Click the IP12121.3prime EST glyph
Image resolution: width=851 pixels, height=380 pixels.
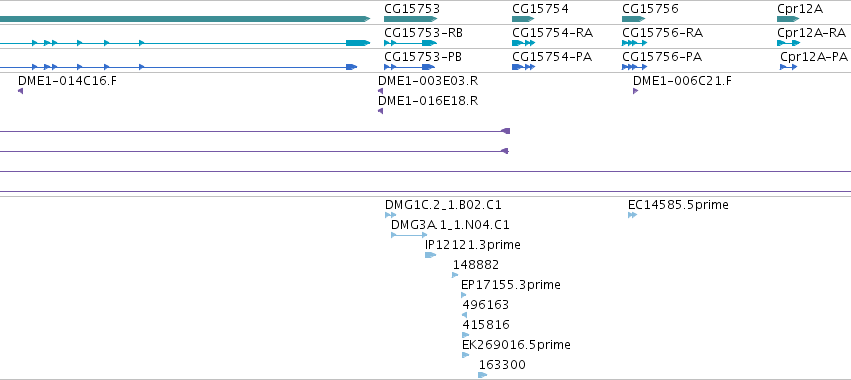tap(430, 255)
